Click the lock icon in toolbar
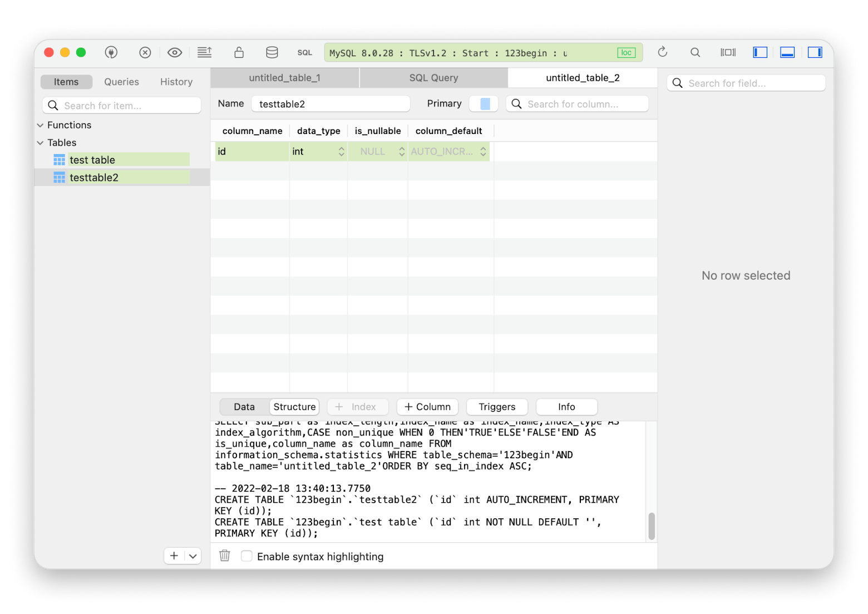868x614 pixels. tap(239, 52)
